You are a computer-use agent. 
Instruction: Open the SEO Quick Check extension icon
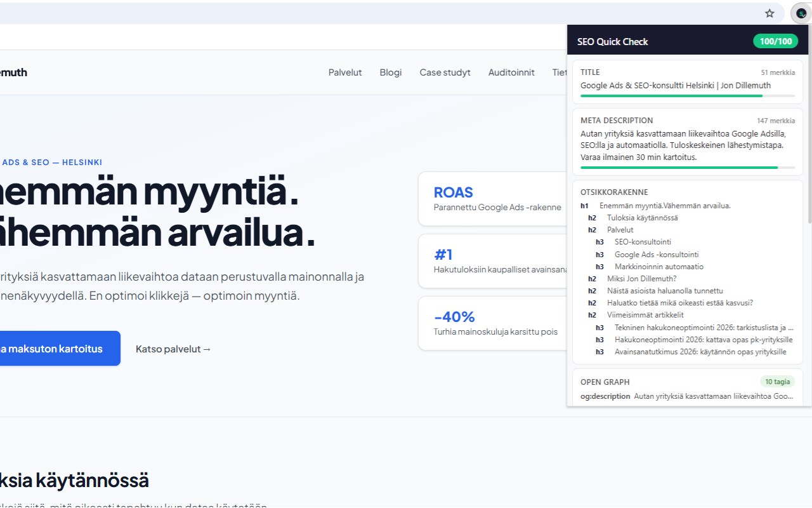coord(801,13)
